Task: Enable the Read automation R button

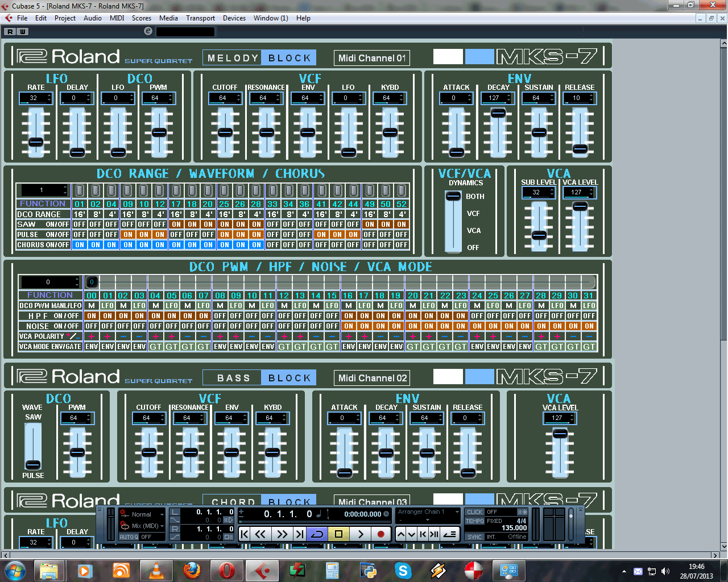Action: (10, 32)
